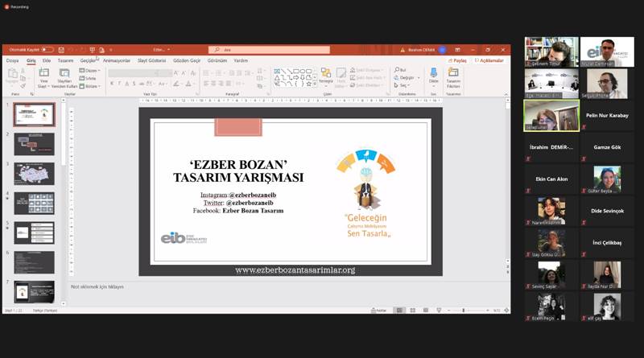Click the Bul find button
This screenshot has height=358, width=644.
click(400, 70)
